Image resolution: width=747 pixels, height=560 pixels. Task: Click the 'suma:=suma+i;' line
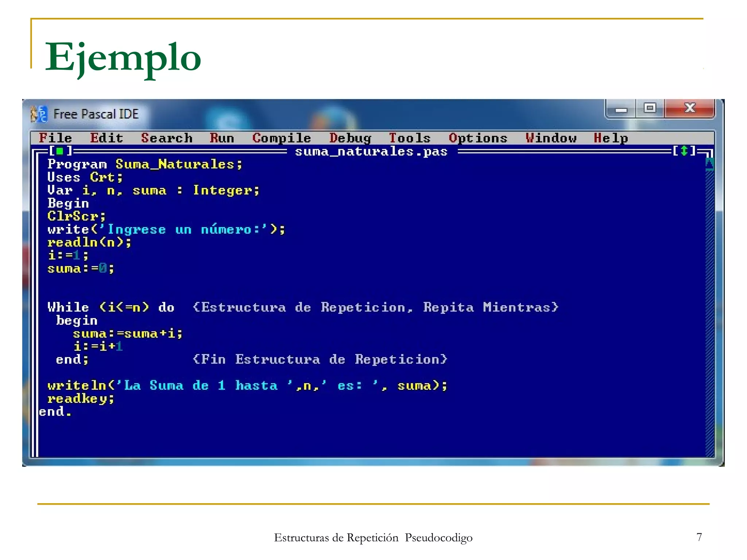(x=128, y=334)
